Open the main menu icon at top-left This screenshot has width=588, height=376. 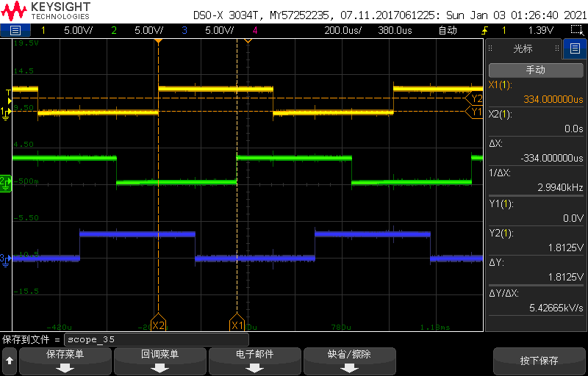[15, 30]
